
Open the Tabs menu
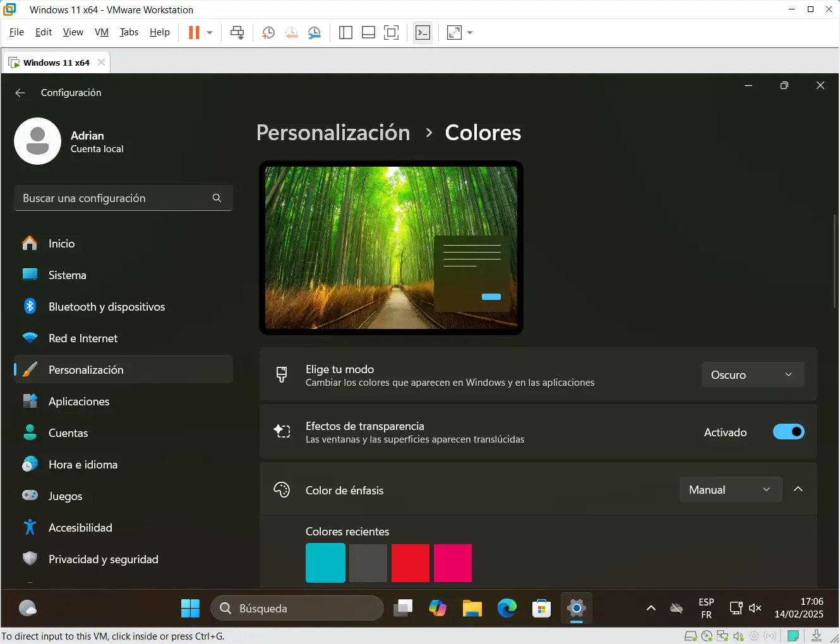coord(129,32)
